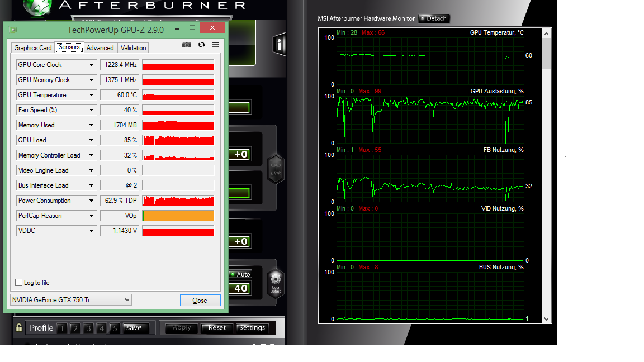644x362 pixels.
Task: Toggle the Auto fan speed button
Action: (240, 274)
